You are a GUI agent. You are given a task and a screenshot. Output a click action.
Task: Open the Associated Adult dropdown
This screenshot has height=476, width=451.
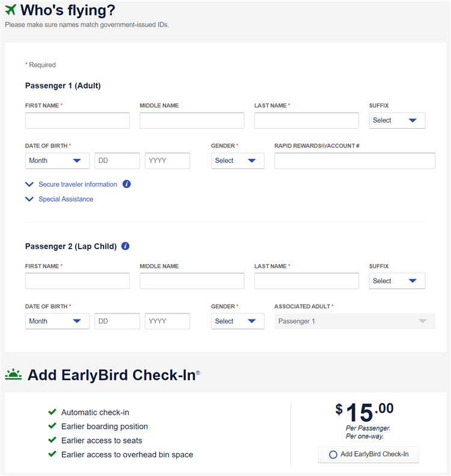coord(355,321)
